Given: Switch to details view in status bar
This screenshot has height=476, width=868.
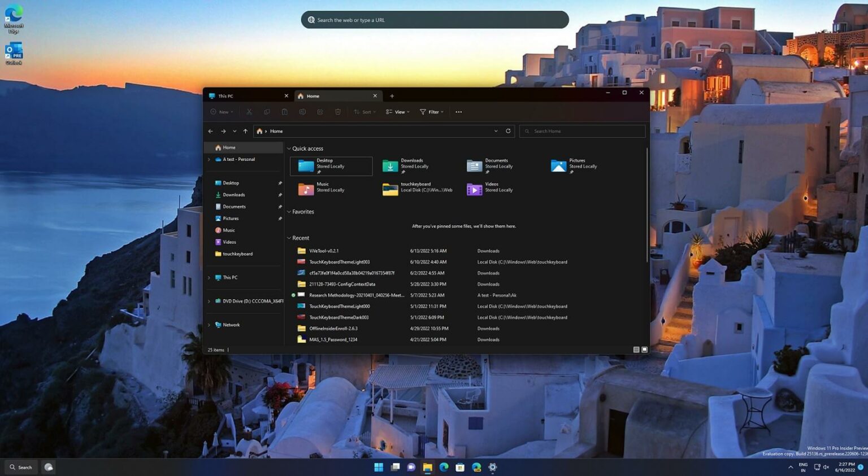Looking at the screenshot, I should pyautogui.click(x=635, y=349).
